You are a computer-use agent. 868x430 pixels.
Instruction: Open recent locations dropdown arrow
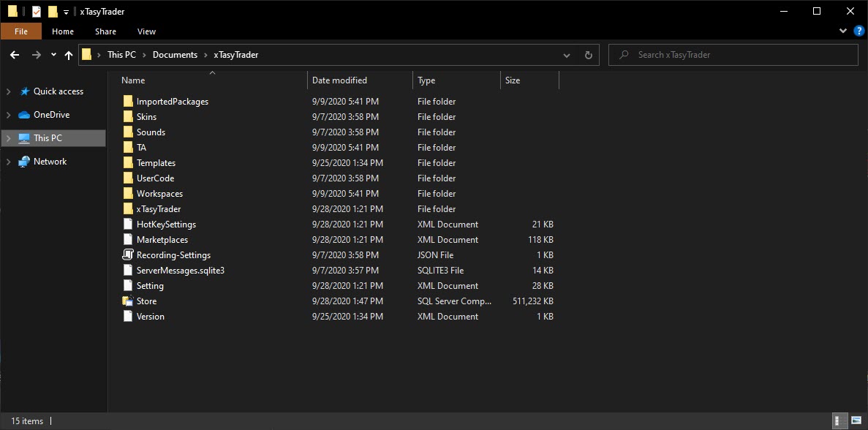click(53, 55)
